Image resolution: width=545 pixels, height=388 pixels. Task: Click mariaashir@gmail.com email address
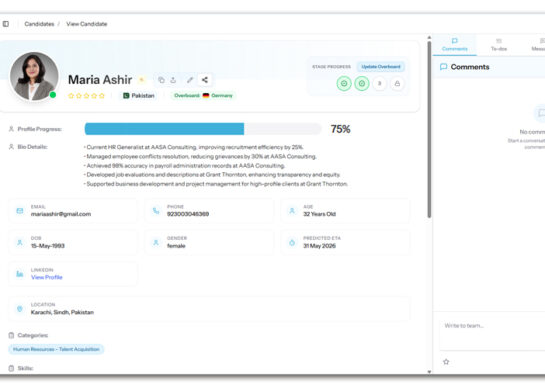[x=61, y=214]
